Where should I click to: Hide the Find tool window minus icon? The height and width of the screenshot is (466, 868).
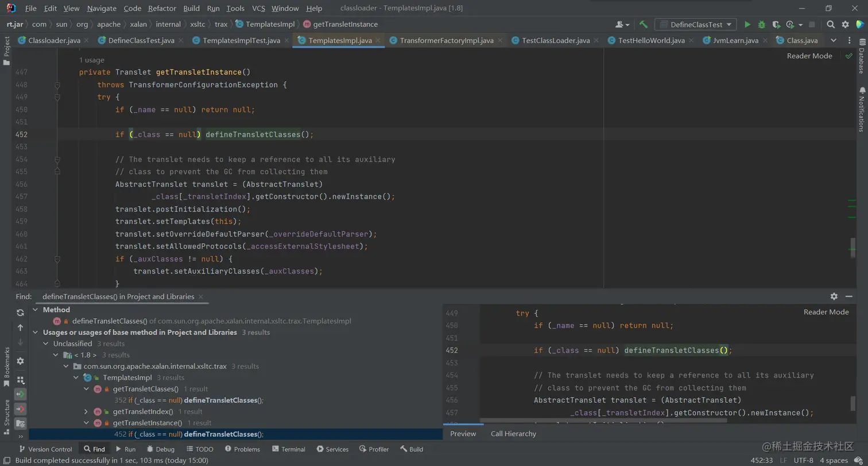click(850, 296)
